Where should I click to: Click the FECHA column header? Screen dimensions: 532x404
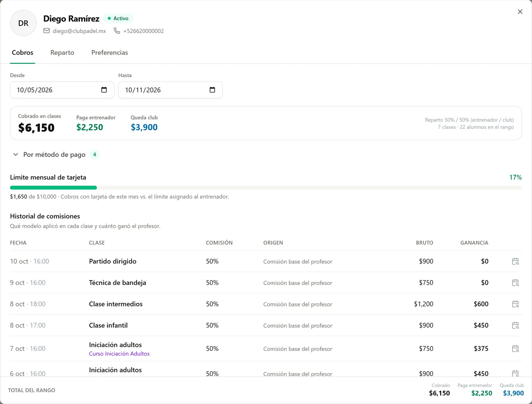(18, 243)
